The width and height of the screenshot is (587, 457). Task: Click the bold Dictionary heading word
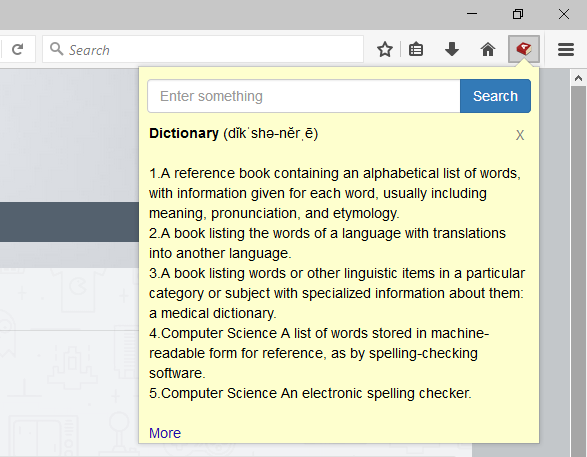pyautogui.click(x=184, y=133)
